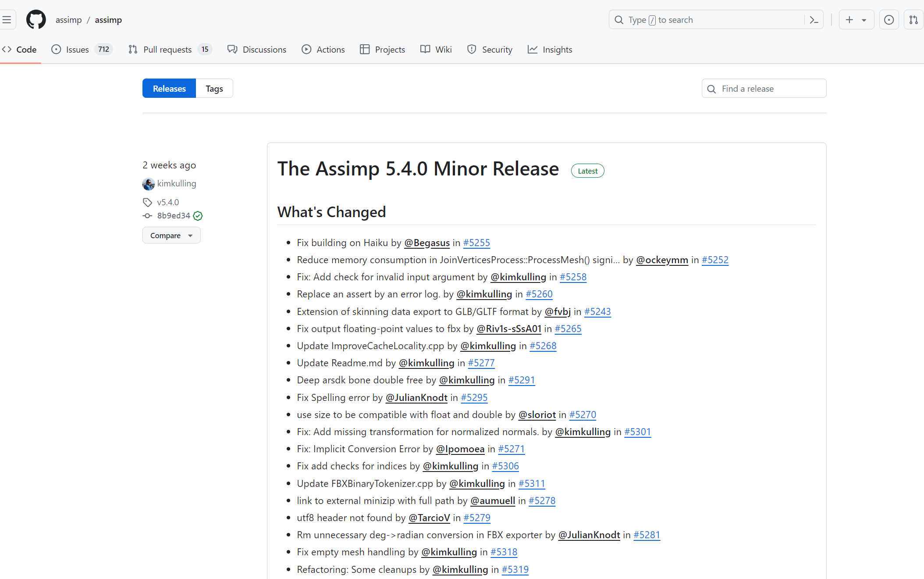
Task: Expand the create-new dropdown caret
Action: click(864, 20)
